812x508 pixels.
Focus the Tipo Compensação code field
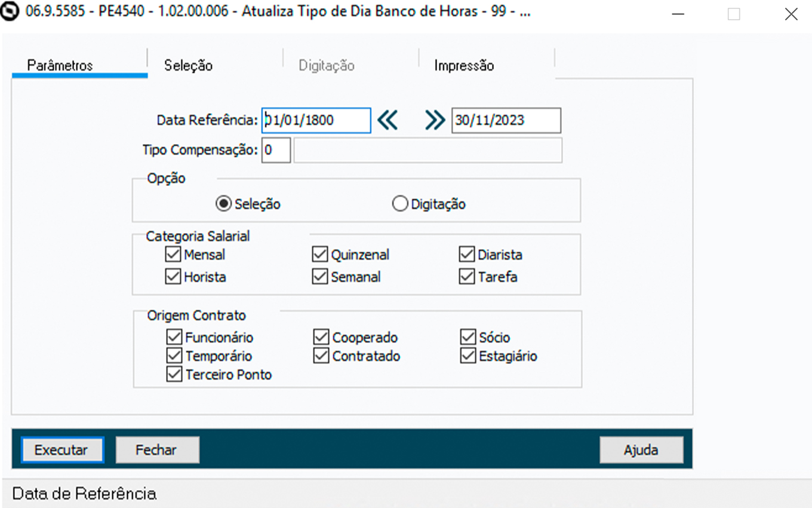pos(276,151)
